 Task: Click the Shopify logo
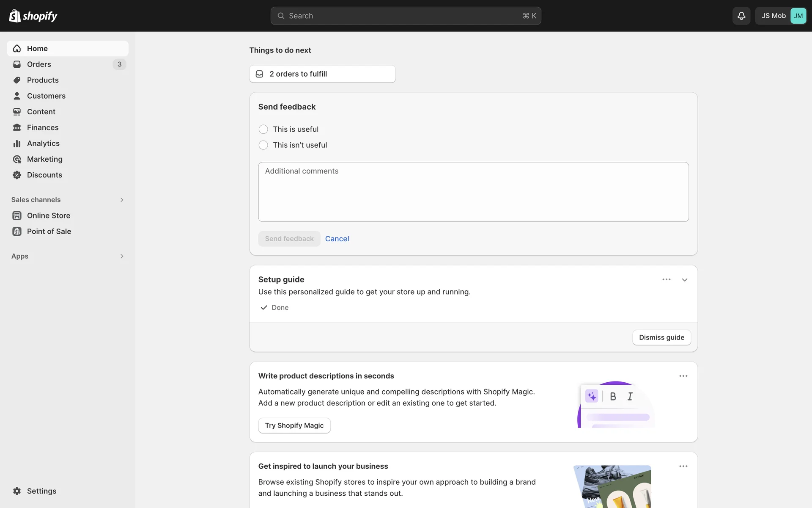pos(33,16)
